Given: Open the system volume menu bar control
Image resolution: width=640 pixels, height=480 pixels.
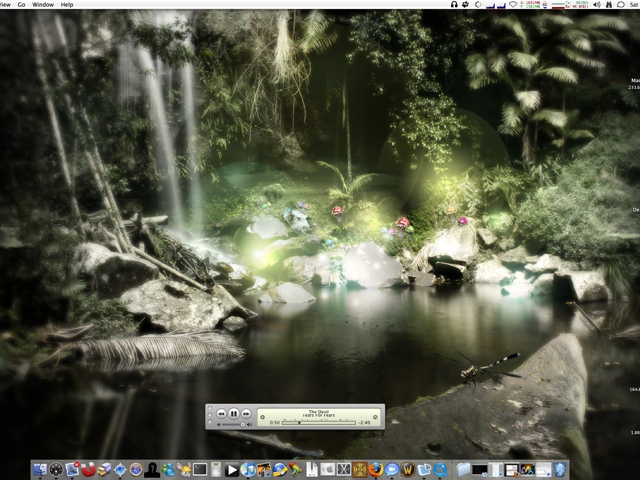Looking at the screenshot, I should pos(597,4).
